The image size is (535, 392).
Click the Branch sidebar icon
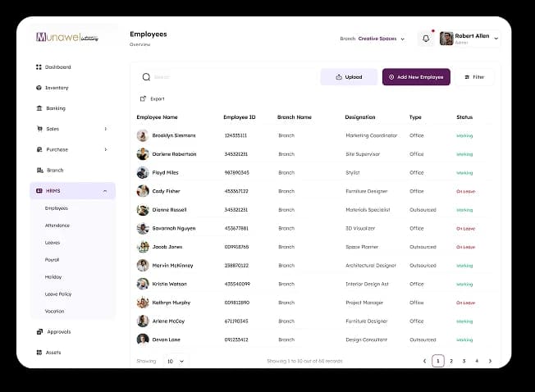pos(40,170)
